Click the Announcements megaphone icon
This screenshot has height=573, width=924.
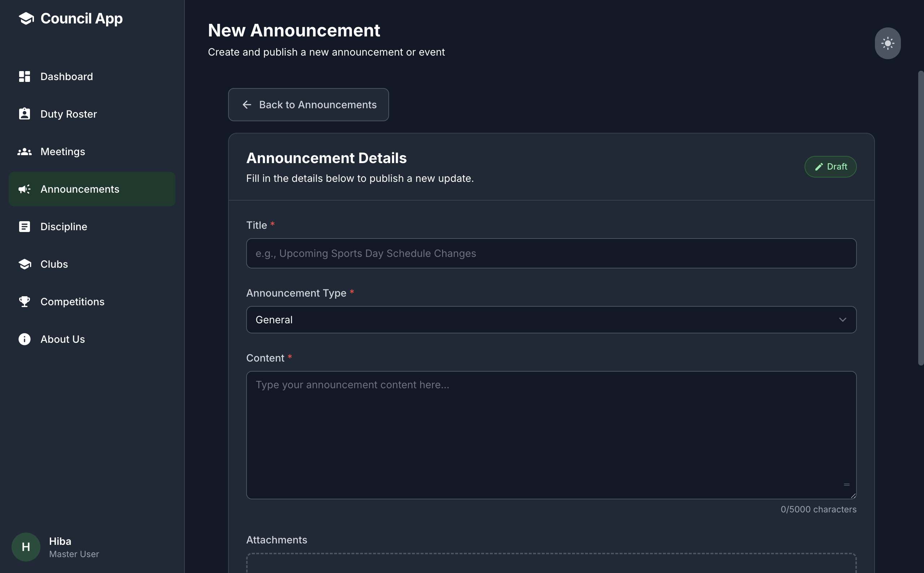[25, 189]
